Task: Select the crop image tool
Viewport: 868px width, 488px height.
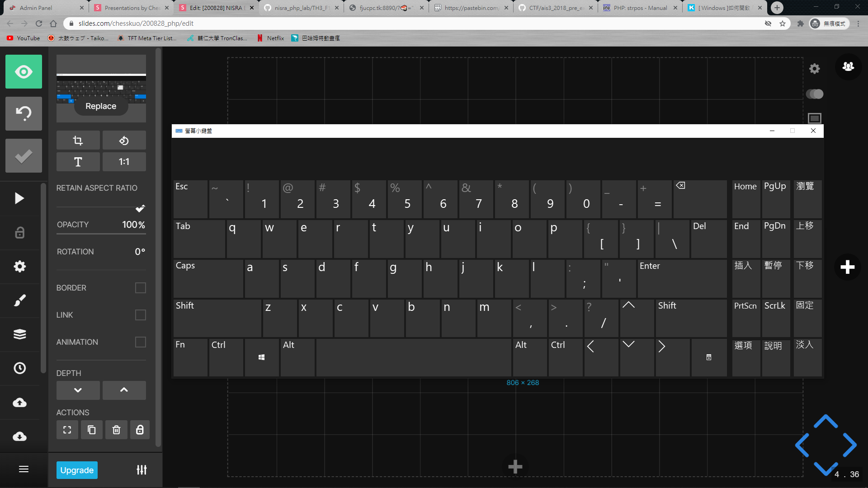Action: [x=78, y=141]
